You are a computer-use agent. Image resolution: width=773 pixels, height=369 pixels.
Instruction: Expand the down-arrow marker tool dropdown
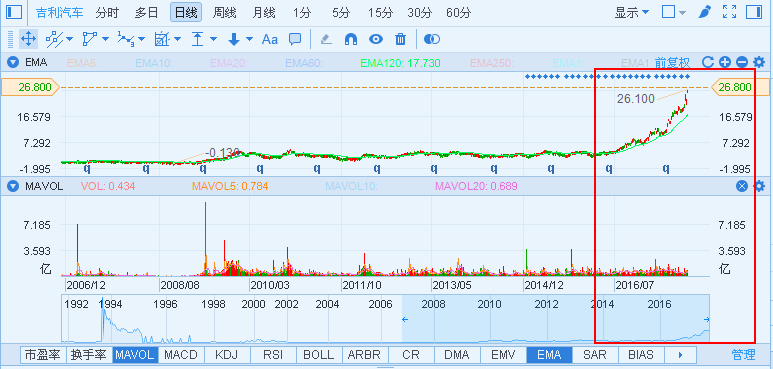click(x=249, y=39)
